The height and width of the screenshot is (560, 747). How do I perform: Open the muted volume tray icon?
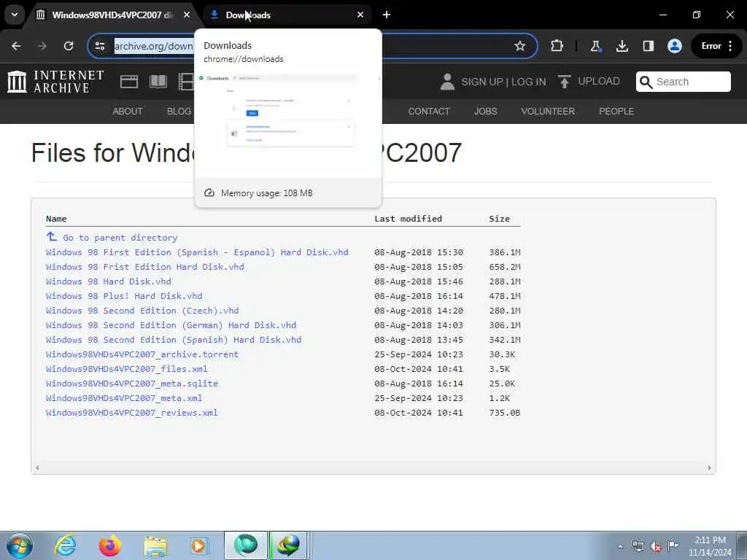pyautogui.click(x=656, y=547)
